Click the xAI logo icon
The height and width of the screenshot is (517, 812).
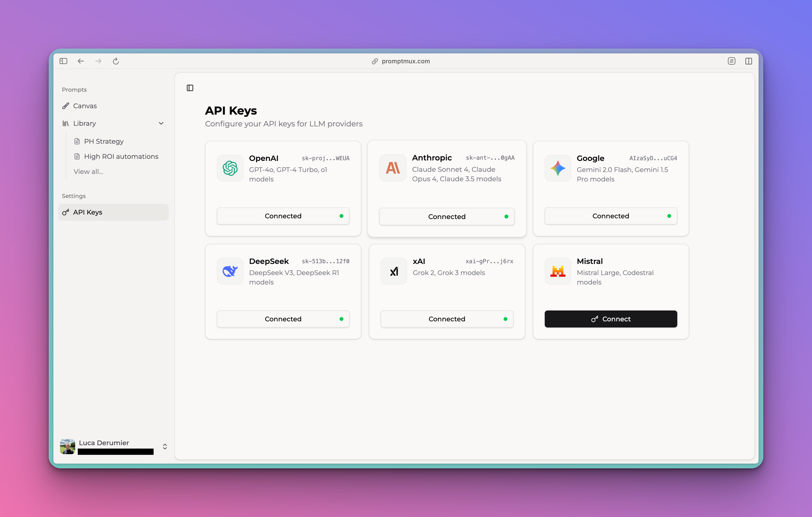point(393,271)
